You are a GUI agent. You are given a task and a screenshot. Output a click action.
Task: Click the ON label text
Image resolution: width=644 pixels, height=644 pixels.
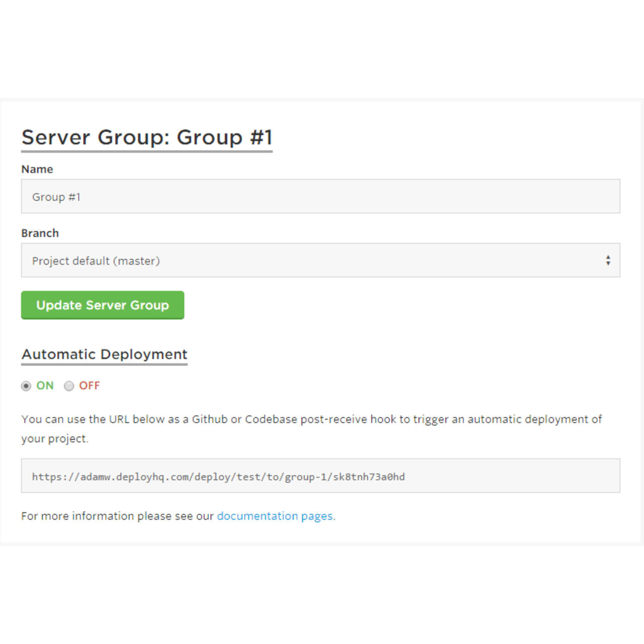(x=44, y=385)
